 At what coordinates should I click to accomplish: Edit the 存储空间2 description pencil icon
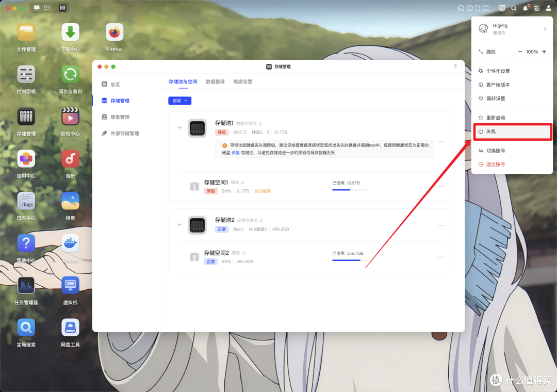[243, 253]
